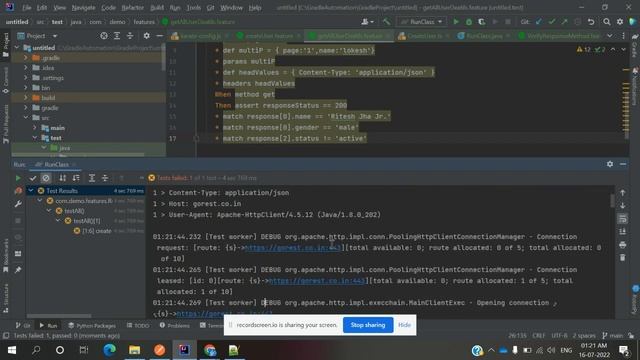This screenshot has height=360, width=640.
Task: Collapse the com.demo.features node in test tree
Action: (40, 200)
